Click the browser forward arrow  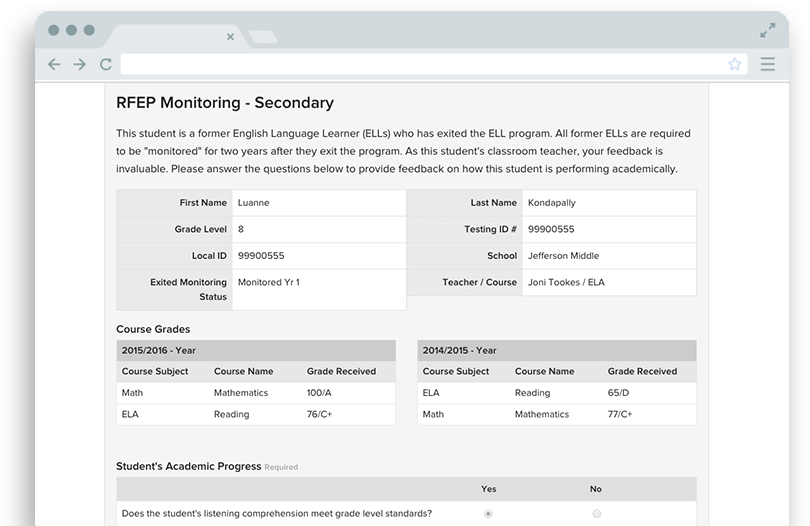click(79, 64)
